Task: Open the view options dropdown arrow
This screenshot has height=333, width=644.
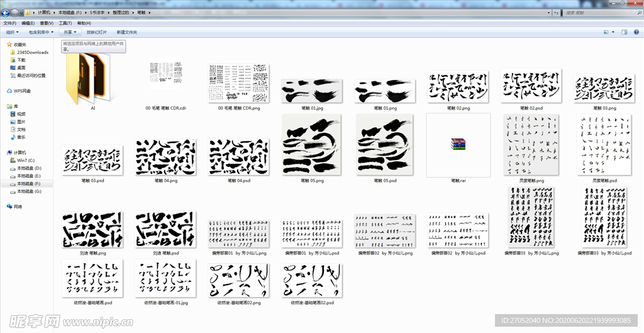Action: (x=614, y=31)
